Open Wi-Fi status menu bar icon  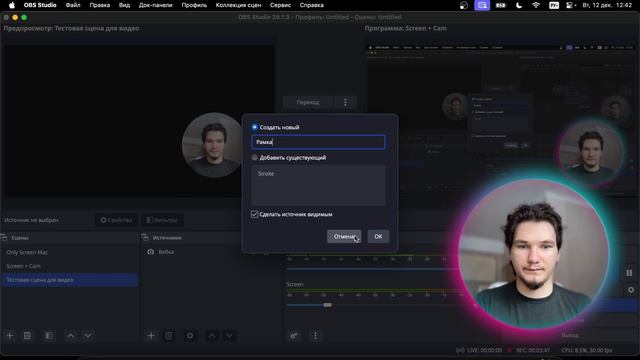tap(536, 5)
